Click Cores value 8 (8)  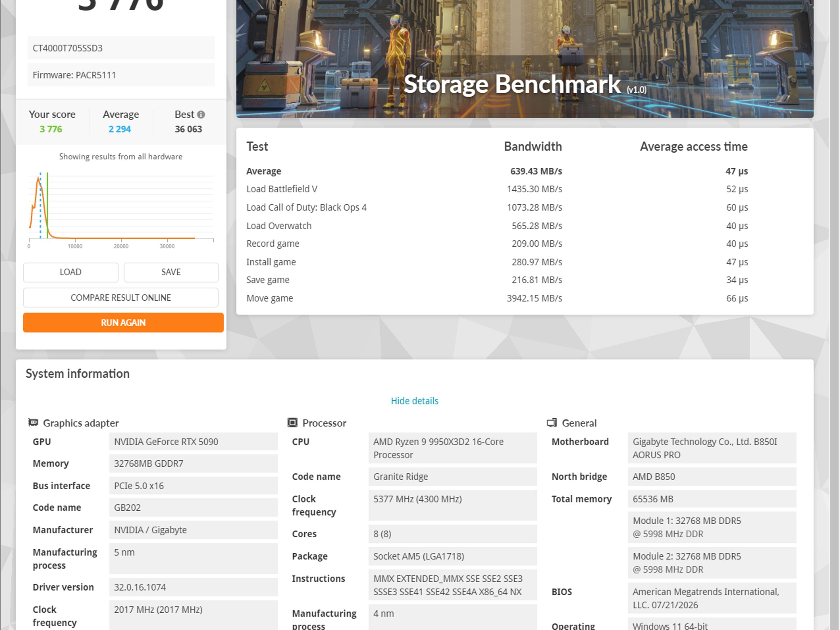(x=453, y=534)
